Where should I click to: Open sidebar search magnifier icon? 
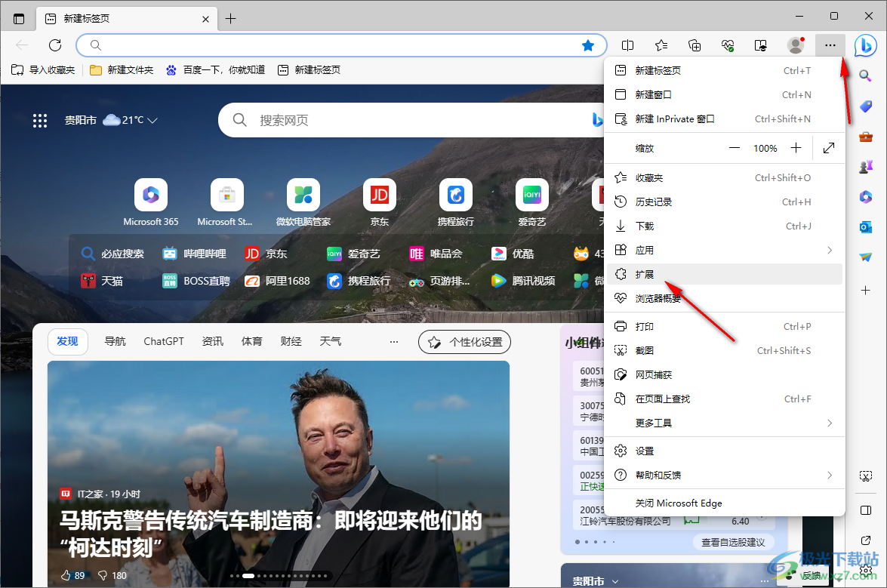coord(866,75)
